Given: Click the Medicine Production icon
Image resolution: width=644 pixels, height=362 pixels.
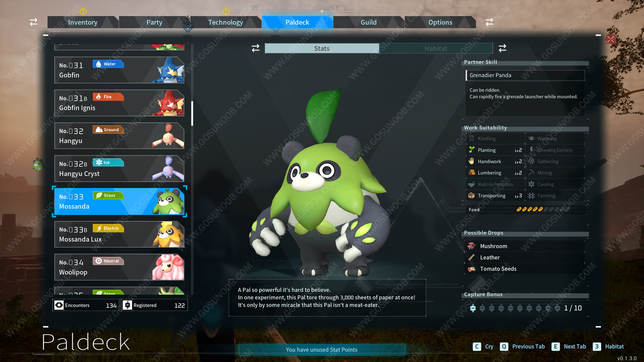Looking at the screenshot, I should pos(472,184).
